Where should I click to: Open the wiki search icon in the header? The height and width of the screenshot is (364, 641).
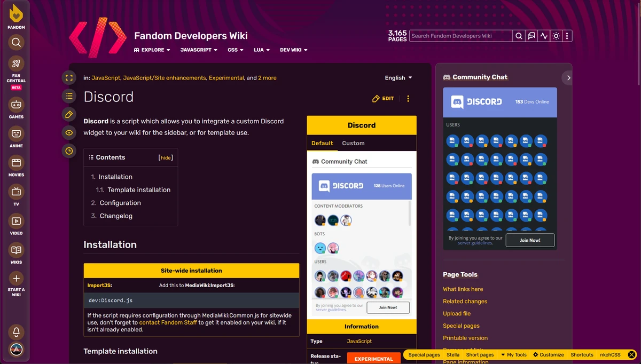click(x=518, y=36)
